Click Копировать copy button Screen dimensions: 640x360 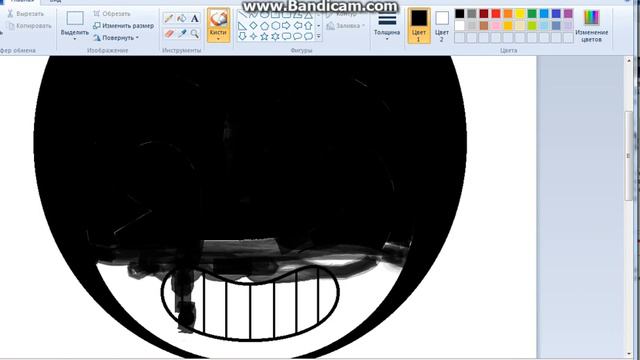30,26
